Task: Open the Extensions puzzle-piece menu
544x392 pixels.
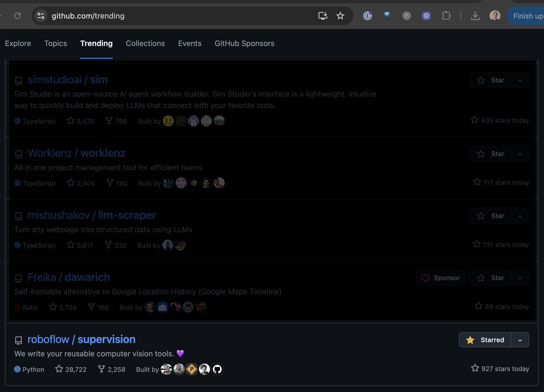Action: (x=446, y=16)
